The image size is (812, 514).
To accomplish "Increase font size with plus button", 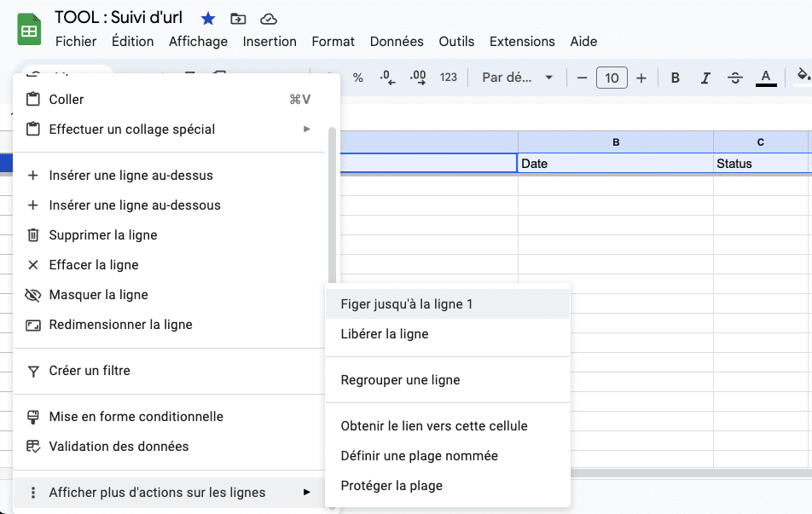I will tap(641, 78).
